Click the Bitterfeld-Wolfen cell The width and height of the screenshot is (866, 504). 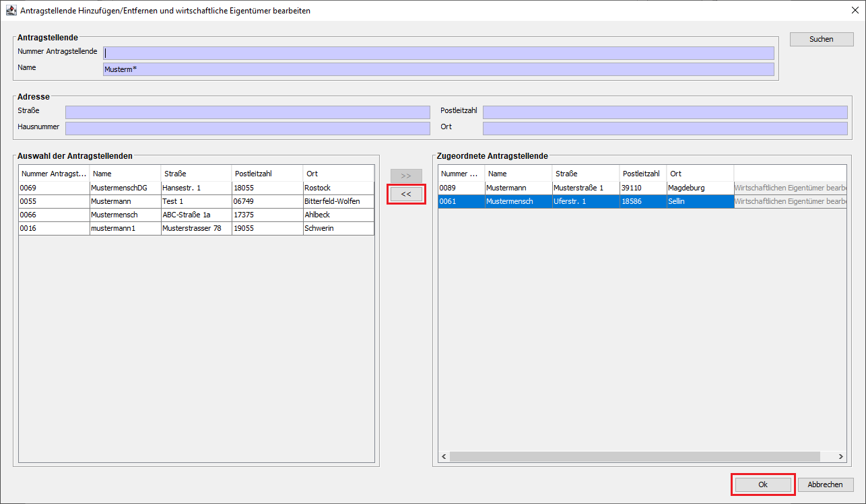pos(339,202)
